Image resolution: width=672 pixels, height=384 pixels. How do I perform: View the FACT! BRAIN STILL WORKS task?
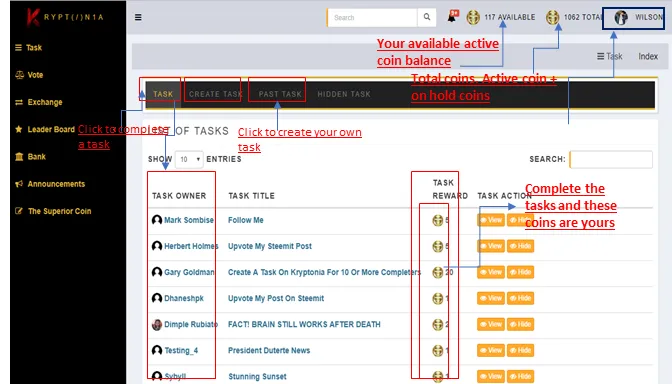[x=491, y=324]
